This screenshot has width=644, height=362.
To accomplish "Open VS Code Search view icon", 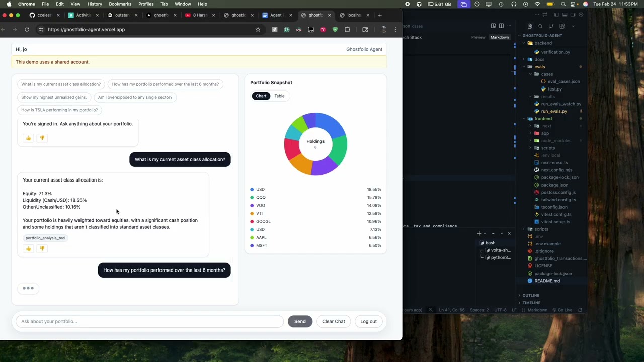I will tap(540, 26).
